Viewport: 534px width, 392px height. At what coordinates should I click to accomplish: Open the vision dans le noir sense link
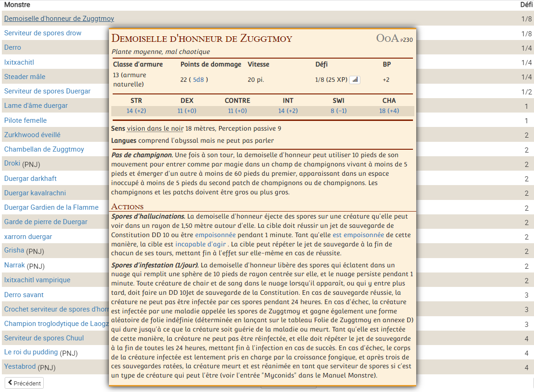(x=155, y=129)
